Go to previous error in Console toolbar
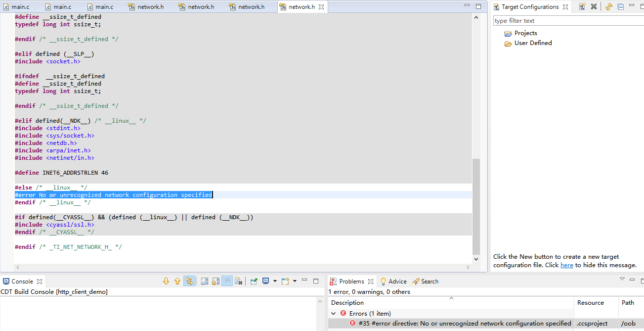The width and height of the screenshot is (644, 331). point(177,281)
